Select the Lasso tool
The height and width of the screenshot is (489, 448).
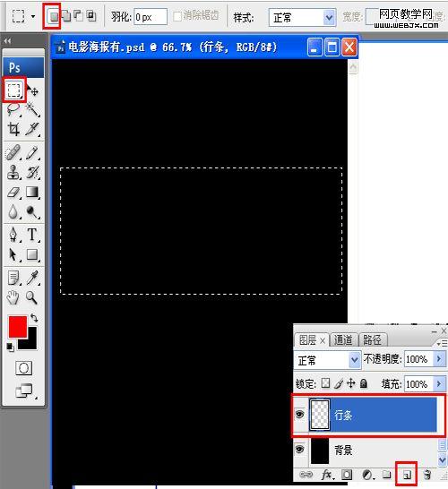[13, 109]
